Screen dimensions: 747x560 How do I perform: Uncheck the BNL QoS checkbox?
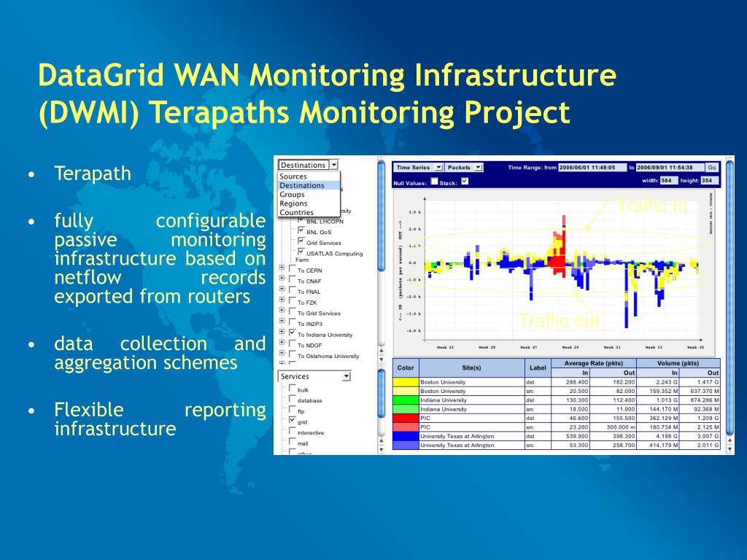(x=301, y=230)
